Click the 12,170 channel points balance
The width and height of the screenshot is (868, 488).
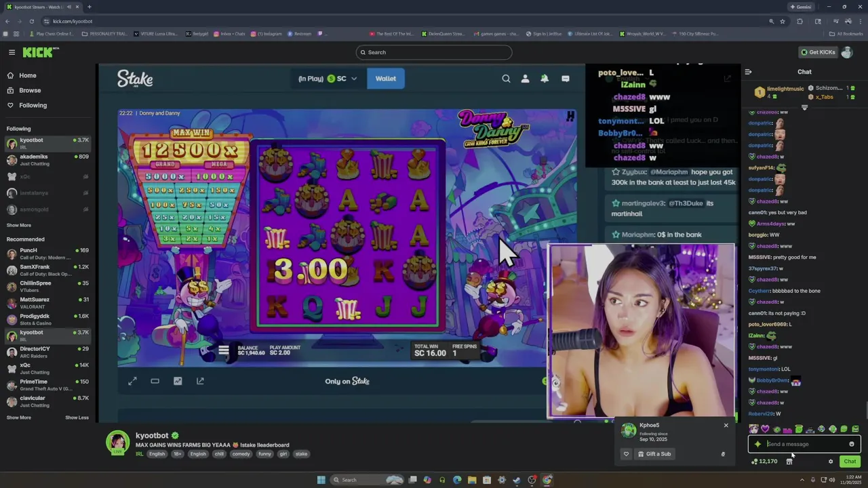764,462
